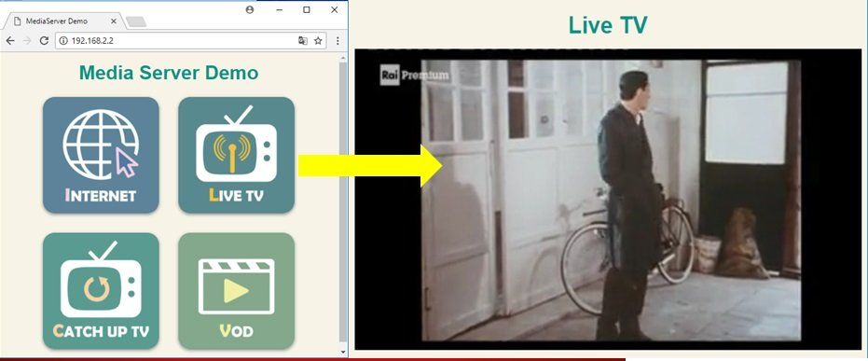Click scrollbar down arrow

click(343, 353)
